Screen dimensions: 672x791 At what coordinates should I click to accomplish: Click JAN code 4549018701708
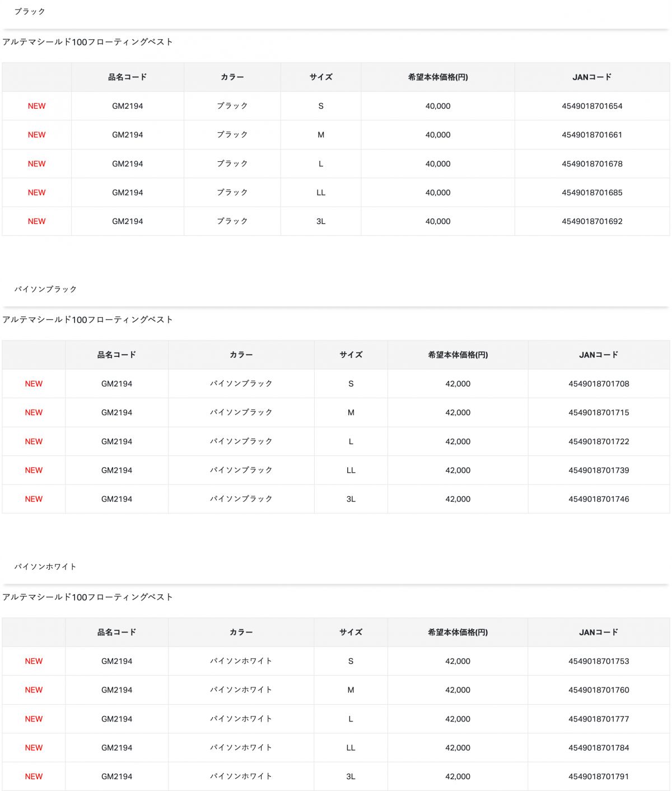599,384
